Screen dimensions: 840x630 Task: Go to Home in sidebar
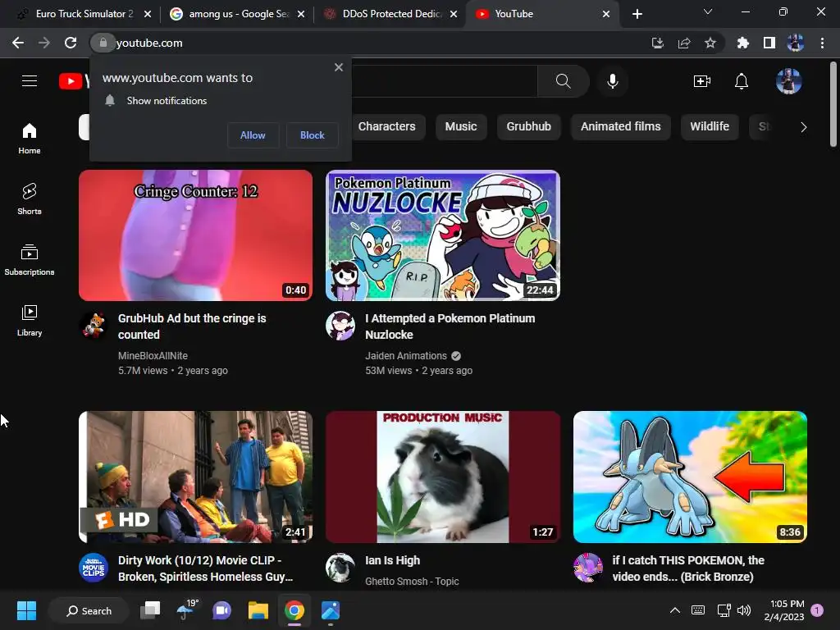30,138
